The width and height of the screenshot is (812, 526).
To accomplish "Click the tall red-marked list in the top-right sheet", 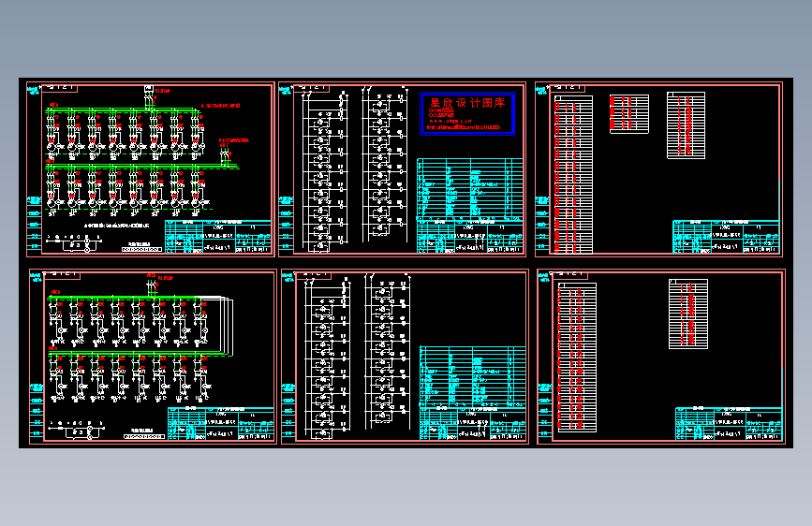I will (x=573, y=174).
